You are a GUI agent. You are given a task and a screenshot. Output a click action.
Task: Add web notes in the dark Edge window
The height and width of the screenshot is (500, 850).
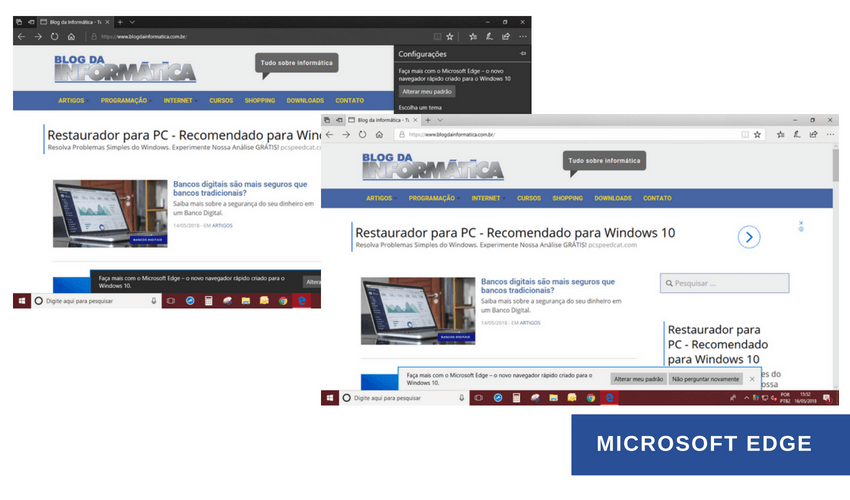coord(489,37)
